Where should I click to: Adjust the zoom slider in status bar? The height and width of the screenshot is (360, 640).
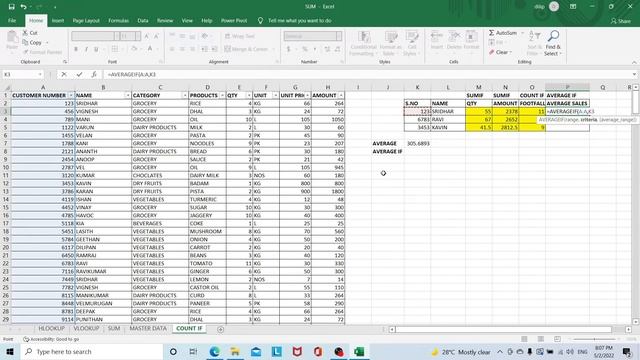pos(594,339)
